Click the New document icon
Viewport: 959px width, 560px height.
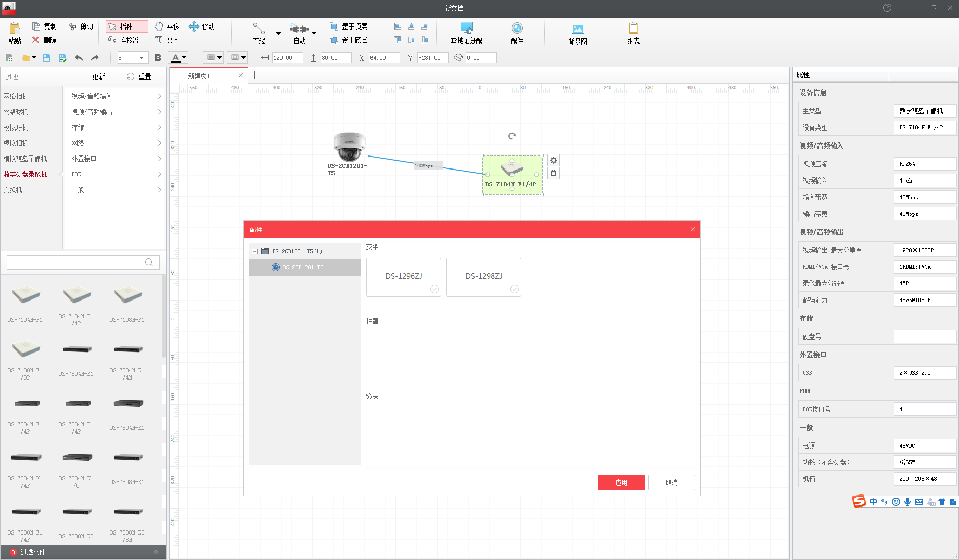(9, 58)
